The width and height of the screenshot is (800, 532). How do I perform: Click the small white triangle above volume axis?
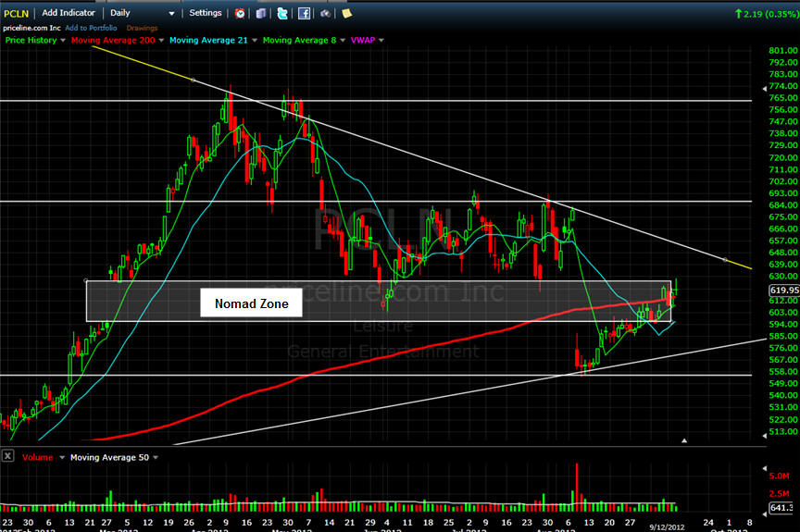(x=684, y=442)
